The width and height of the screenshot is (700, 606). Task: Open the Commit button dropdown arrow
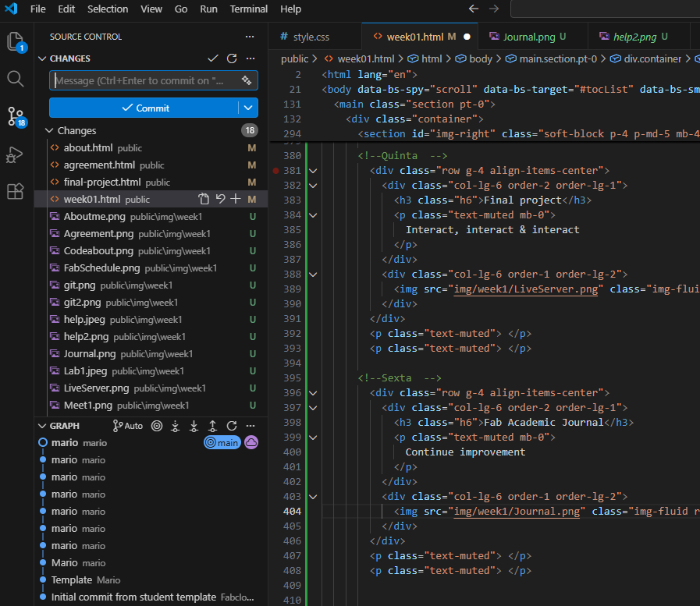point(248,108)
